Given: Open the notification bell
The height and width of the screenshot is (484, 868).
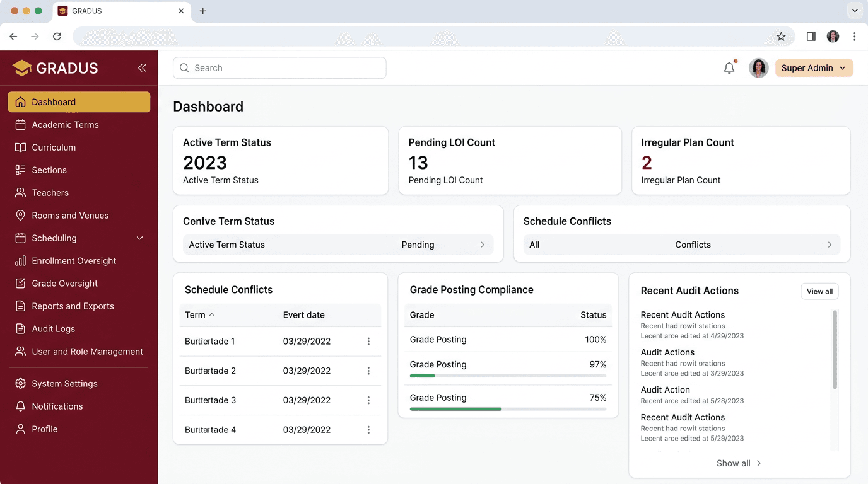Looking at the screenshot, I should [729, 67].
